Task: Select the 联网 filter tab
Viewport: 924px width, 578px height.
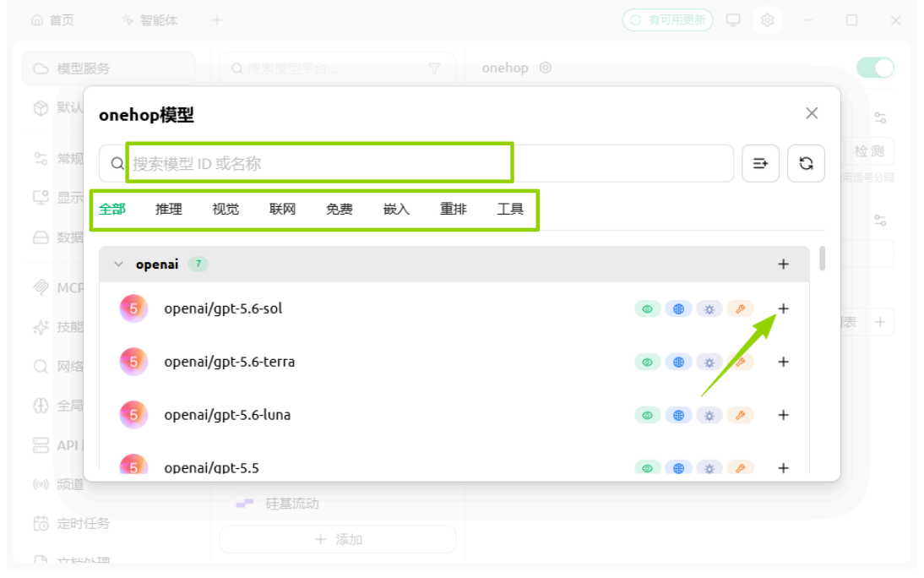Action: [282, 209]
